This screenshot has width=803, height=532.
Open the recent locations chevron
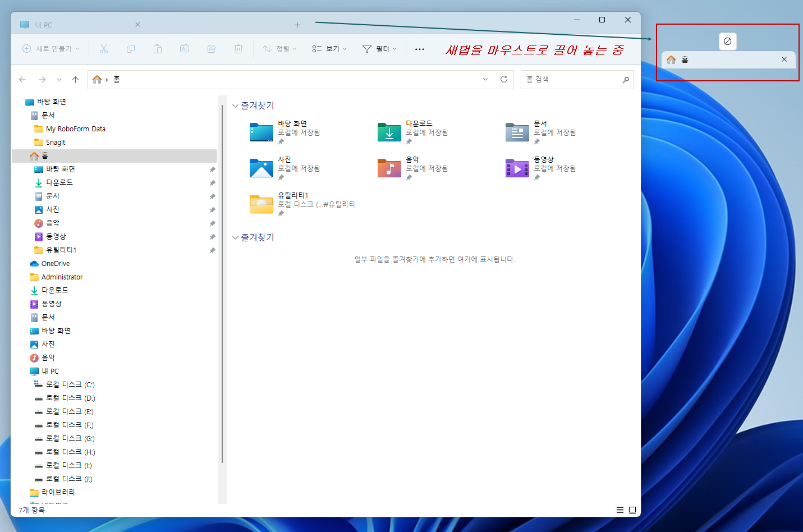point(59,80)
